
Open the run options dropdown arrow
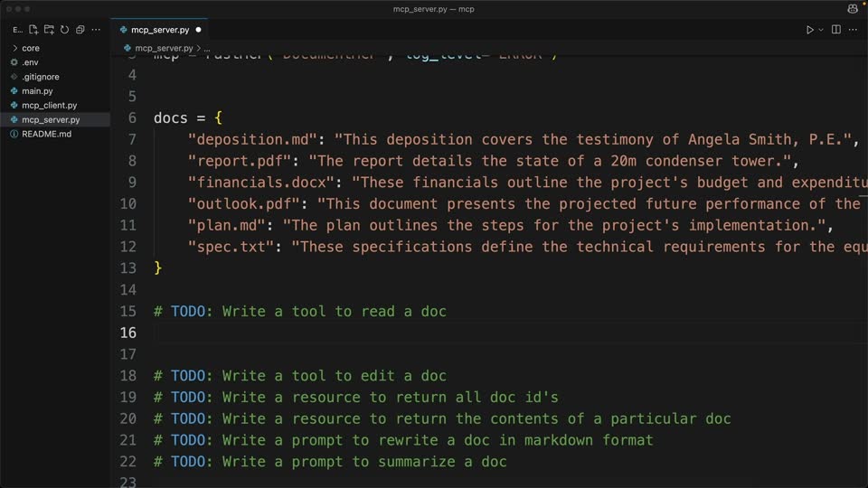coord(821,30)
